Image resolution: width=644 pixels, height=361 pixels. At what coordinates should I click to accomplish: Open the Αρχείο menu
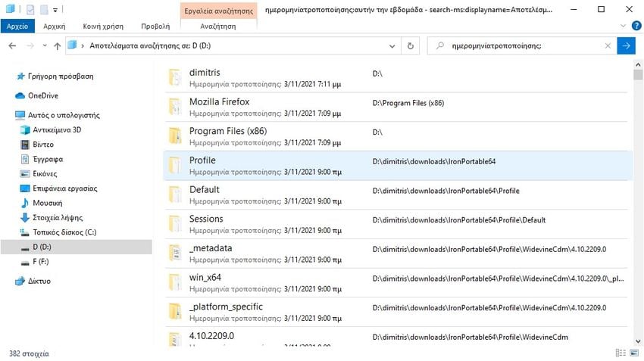coord(17,26)
